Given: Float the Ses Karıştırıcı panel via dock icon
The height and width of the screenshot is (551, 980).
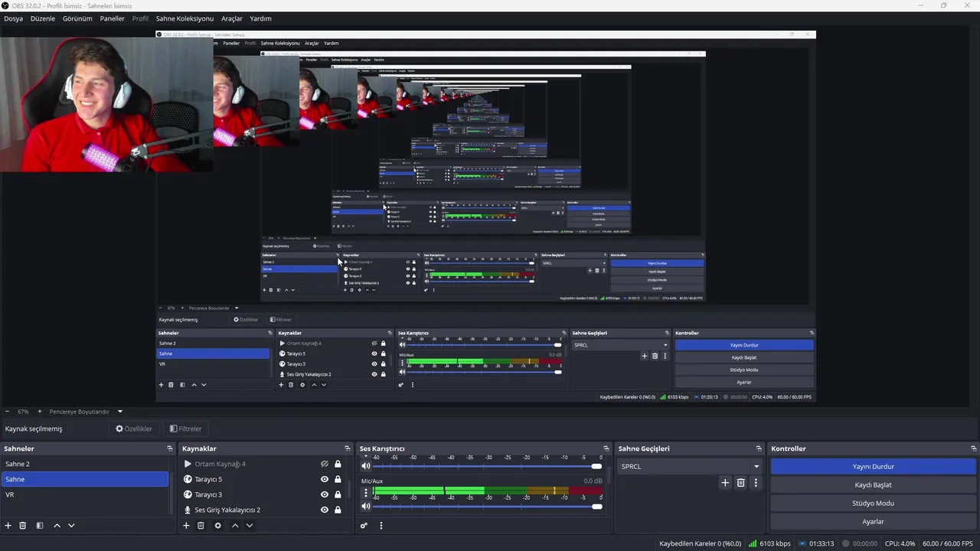Looking at the screenshot, I should (x=606, y=448).
